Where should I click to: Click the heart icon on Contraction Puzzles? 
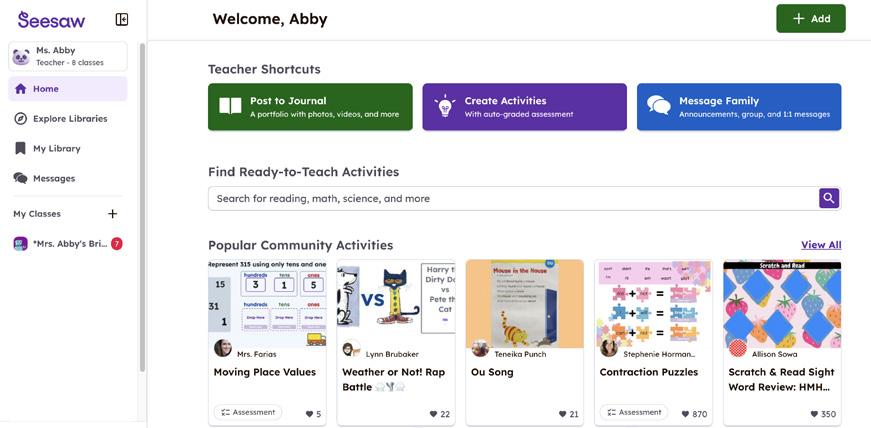pyautogui.click(x=686, y=414)
